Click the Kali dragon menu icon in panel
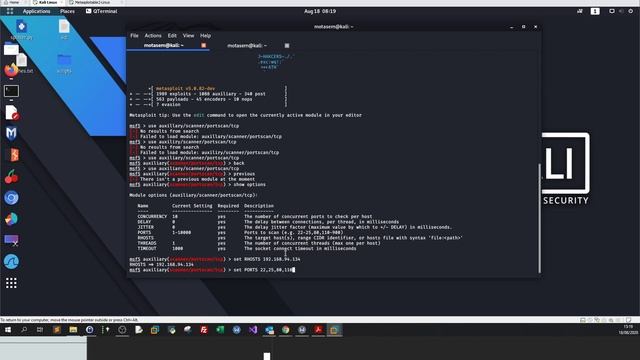 (10, 11)
